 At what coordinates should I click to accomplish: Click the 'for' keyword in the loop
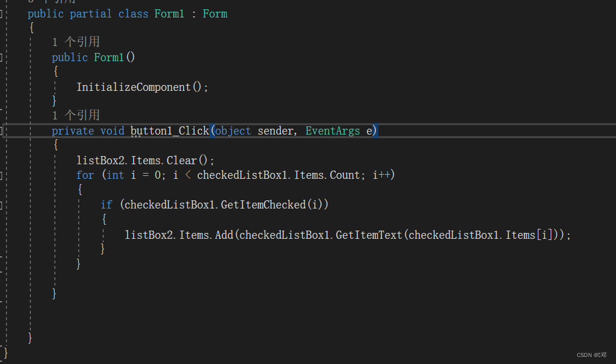pyautogui.click(x=85, y=175)
